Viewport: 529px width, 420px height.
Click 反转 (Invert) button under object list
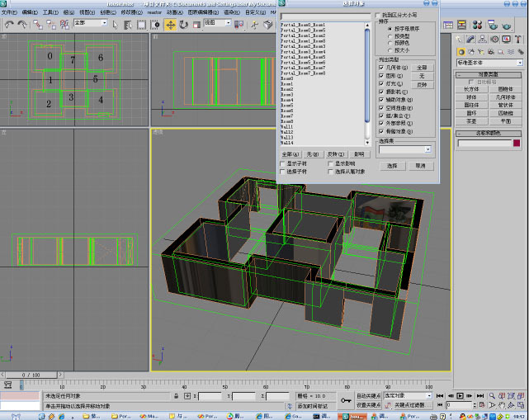336,154
